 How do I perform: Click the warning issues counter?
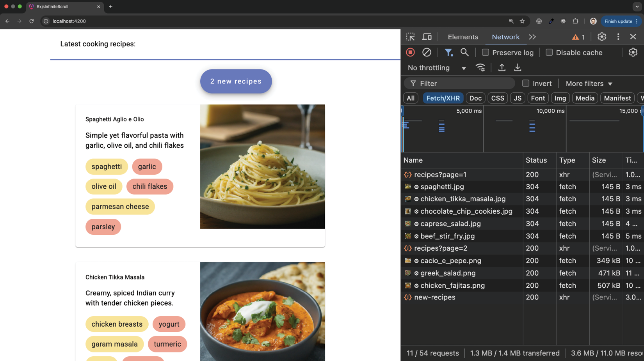578,37
